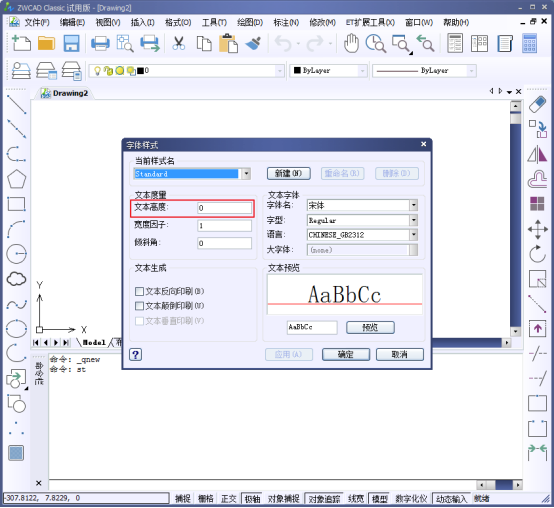Open the 格式(O) menu
This screenshot has height=508, width=554.
pos(178,23)
